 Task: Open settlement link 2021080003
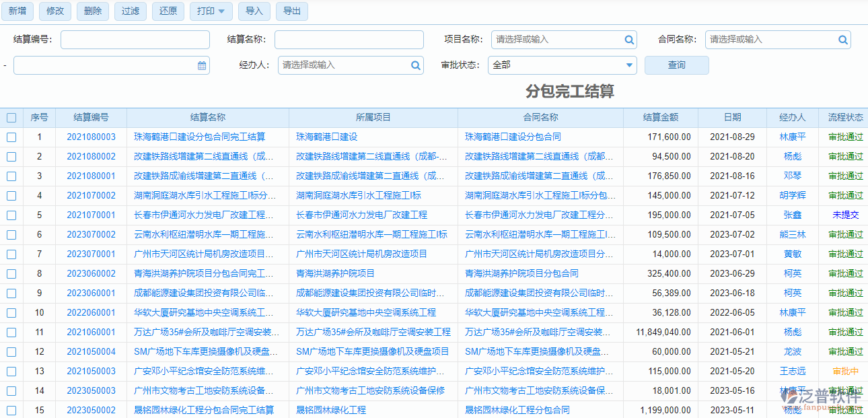coord(91,137)
